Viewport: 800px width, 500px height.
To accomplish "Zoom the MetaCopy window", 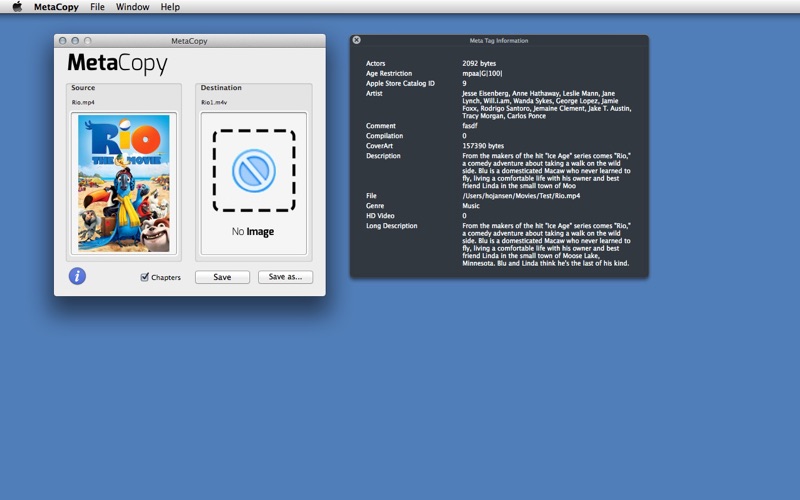I will pos(87,41).
